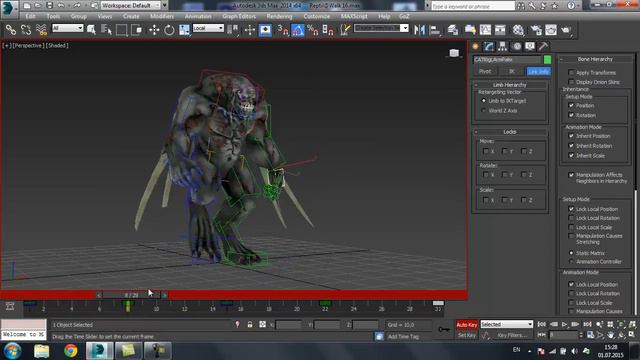Enable Move X lock checkbox
This screenshot has width=640, height=360.
486,151
